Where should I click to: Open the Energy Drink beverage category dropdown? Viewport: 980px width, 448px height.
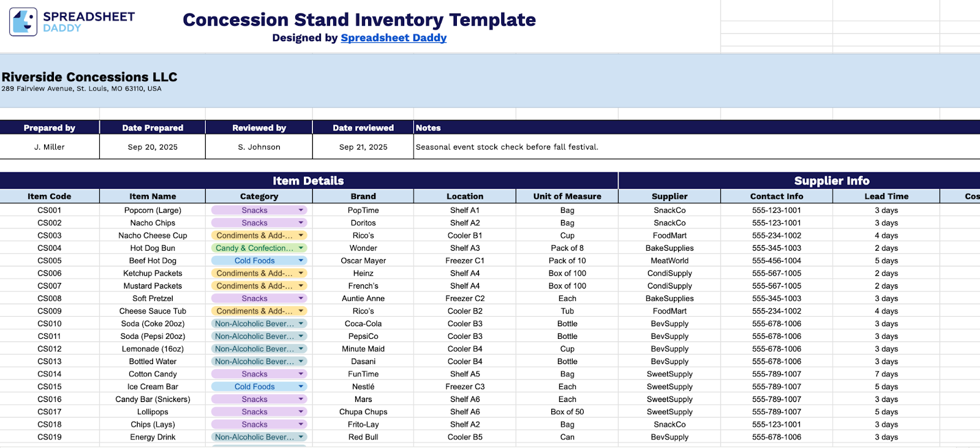301,436
